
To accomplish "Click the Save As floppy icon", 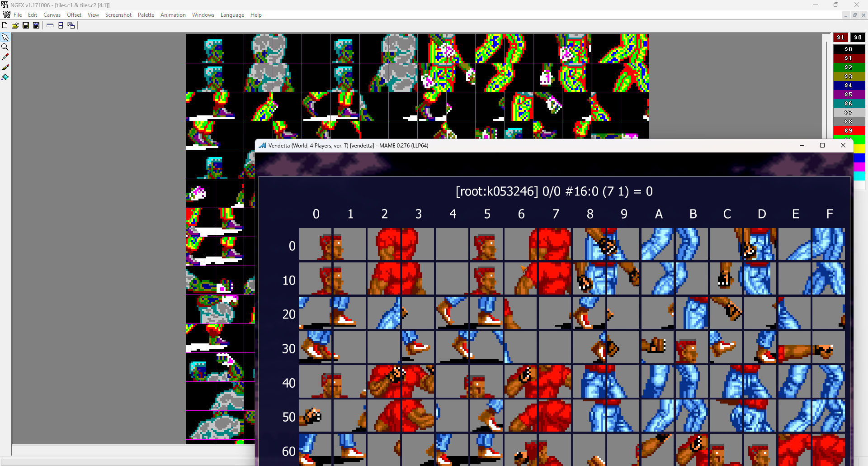I will pos(36,25).
